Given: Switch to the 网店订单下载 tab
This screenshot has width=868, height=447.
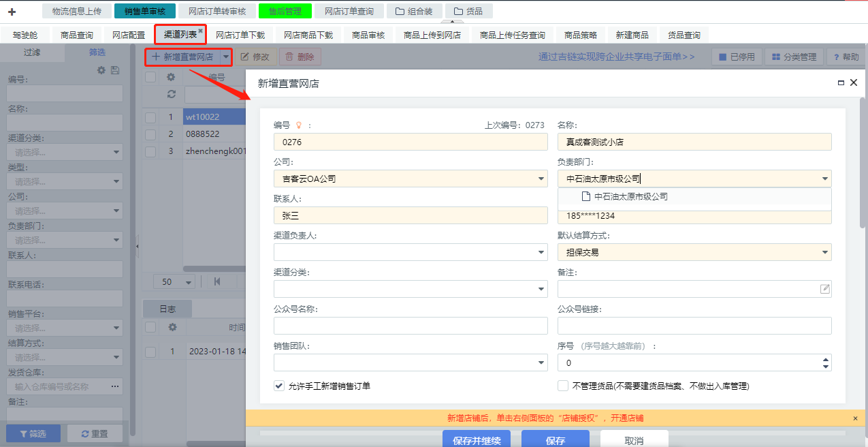Looking at the screenshot, I should pyautogui.click(x=240, y=35).
